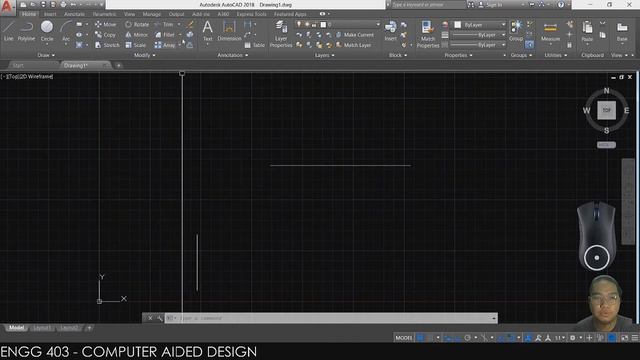Select the Dimension tool
The image size is (640, 360).
coord(229,31)
